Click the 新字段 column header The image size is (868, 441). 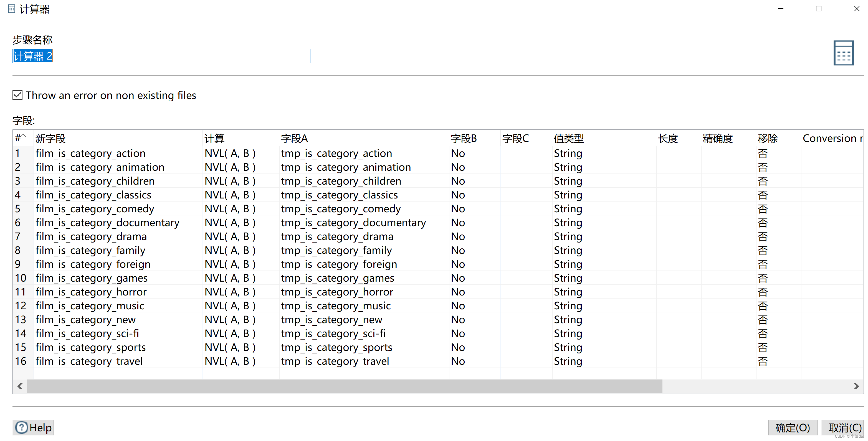(x=50, y=138)
